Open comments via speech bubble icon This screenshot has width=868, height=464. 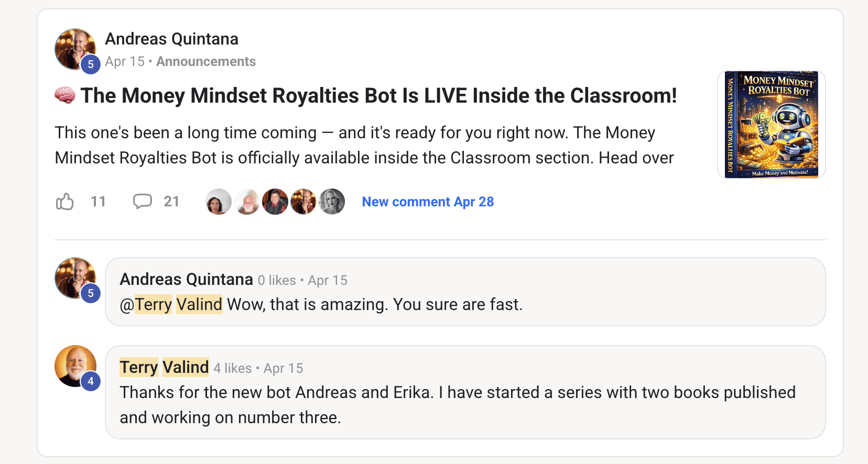[x=142, y=202]
